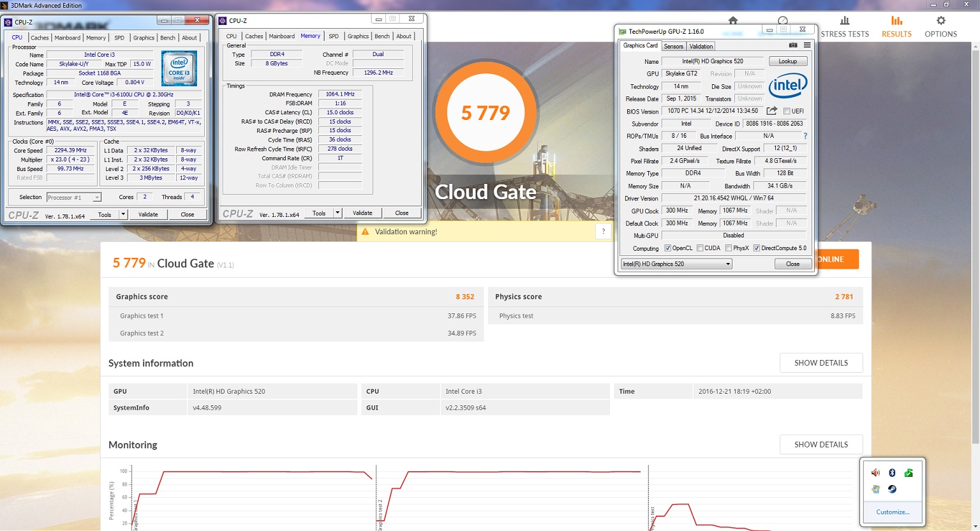Click the Graphics test 2 monitoring marker
Image resolution: width=980 pixels, height=531 pixels.
[380, 514]
